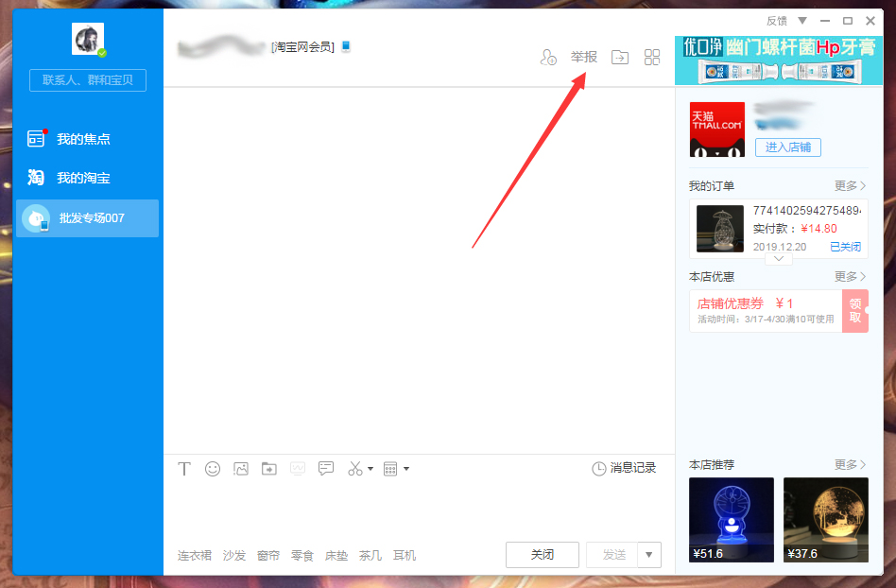Open the apps grid icon
The width and height of the screenshot is (896, 588).
(651, 57)
